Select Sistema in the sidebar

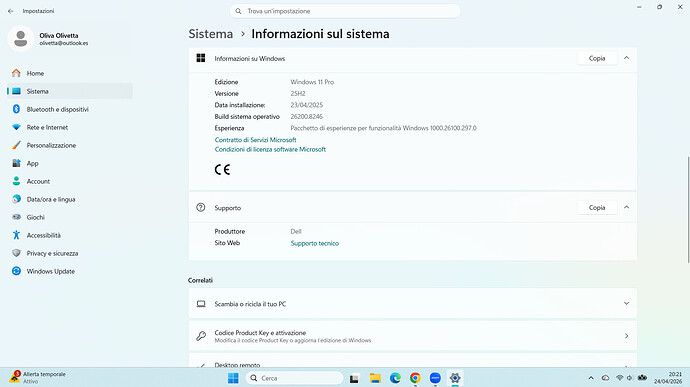pyautogui.click(x=70, y=91)
